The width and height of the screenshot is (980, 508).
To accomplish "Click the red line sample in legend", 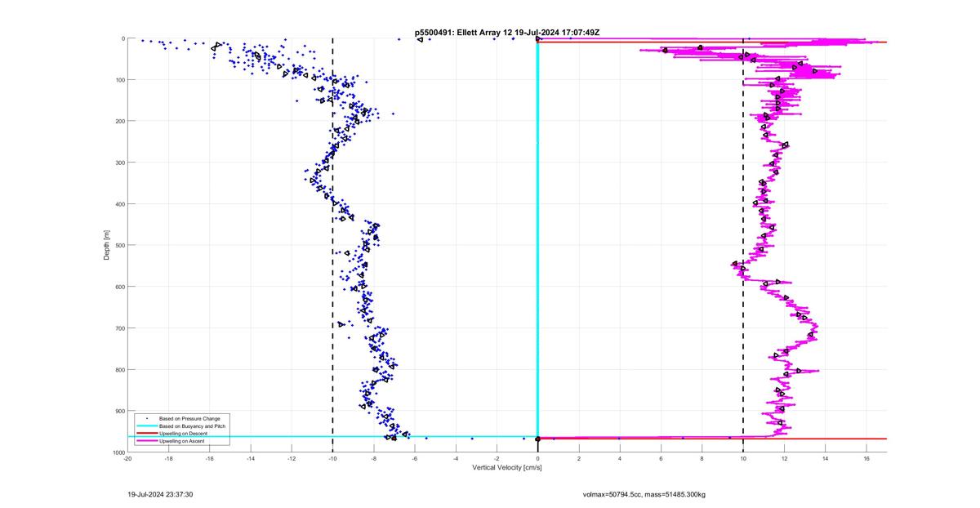I will coord(146,434).
